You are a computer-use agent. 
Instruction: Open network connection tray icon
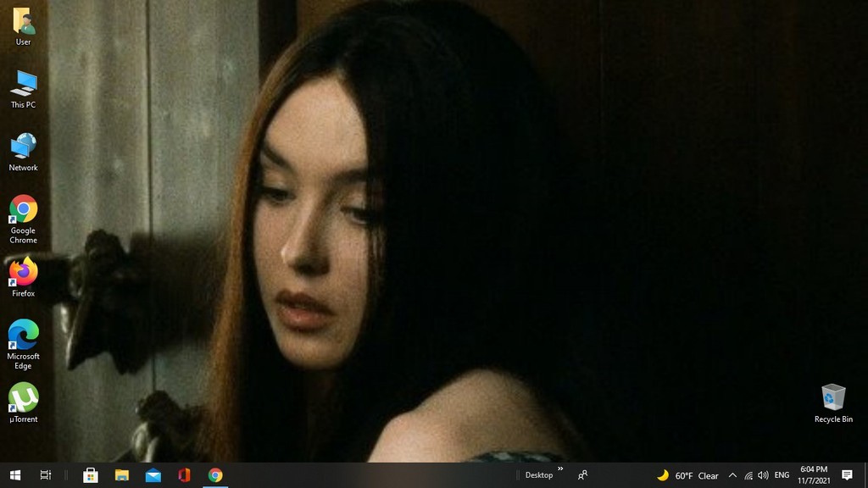point(748,475)
